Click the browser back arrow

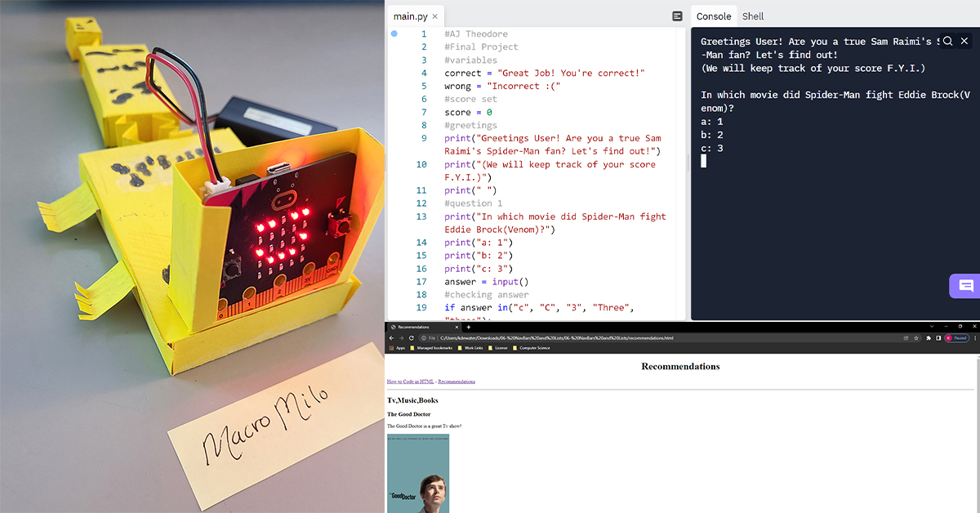pos(391,337)
